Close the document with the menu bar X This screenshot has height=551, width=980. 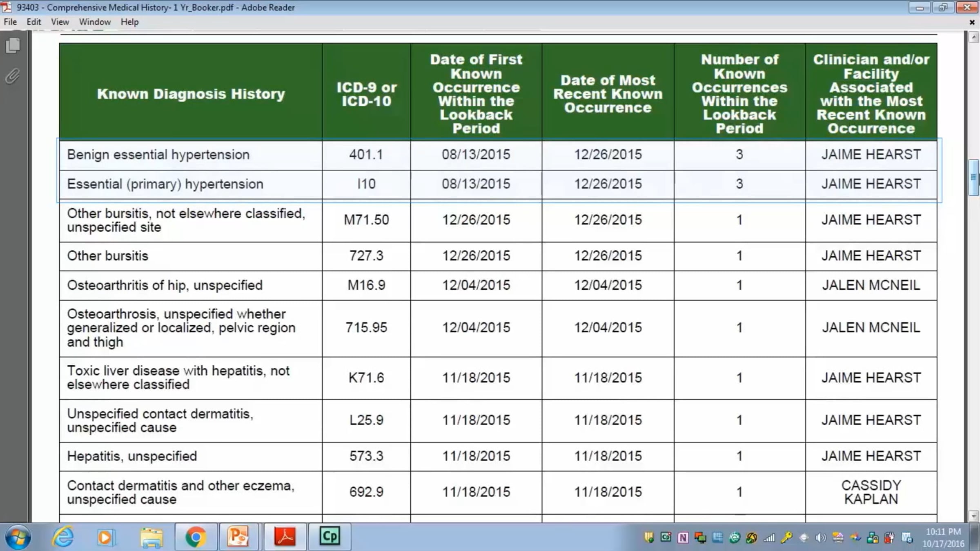point(972,22)
